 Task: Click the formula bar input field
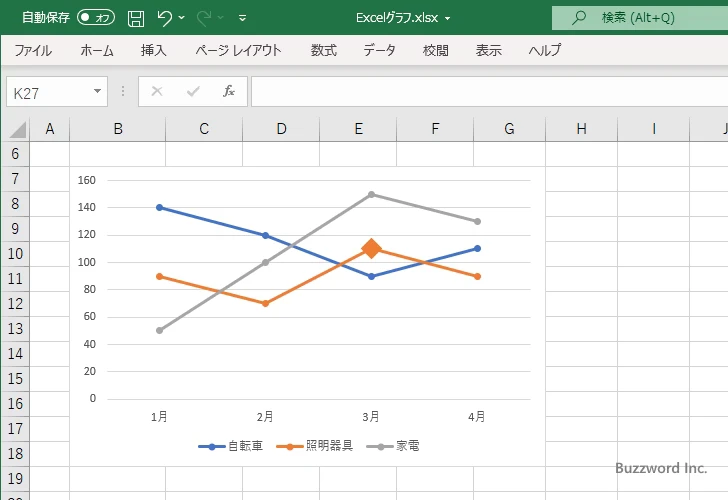pos(488,92)
